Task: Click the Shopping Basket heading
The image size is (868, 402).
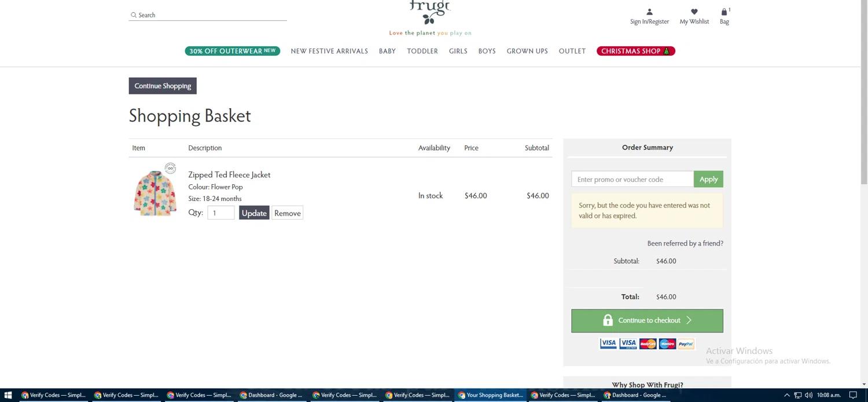Action: (190, 115)
